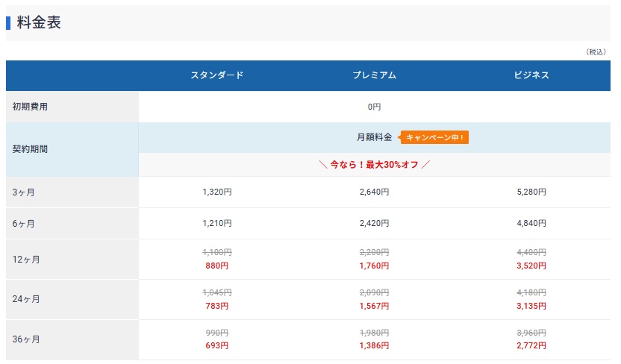Click the 4,840円 Business 6-month price
The width and height of the screenshot is (621, 364).
[531, 223]
